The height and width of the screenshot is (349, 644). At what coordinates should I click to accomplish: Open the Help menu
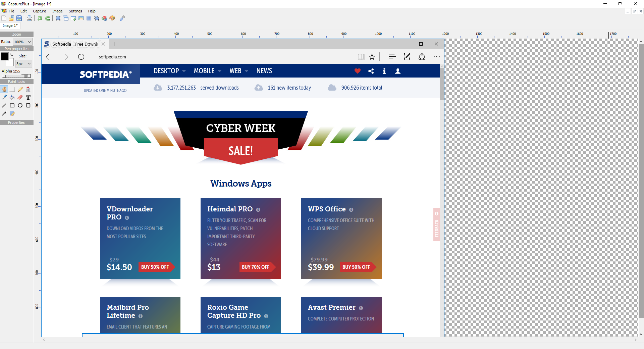pos(92,11)
